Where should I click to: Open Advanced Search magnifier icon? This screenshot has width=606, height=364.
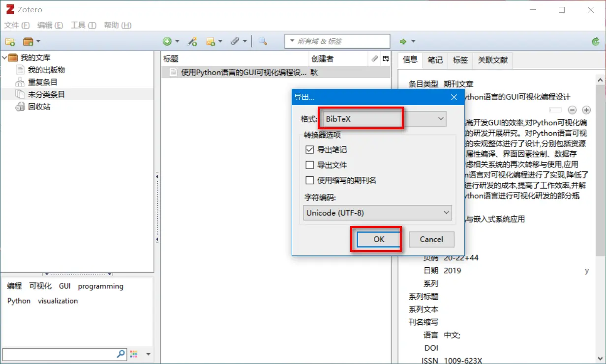click(263, 42)
